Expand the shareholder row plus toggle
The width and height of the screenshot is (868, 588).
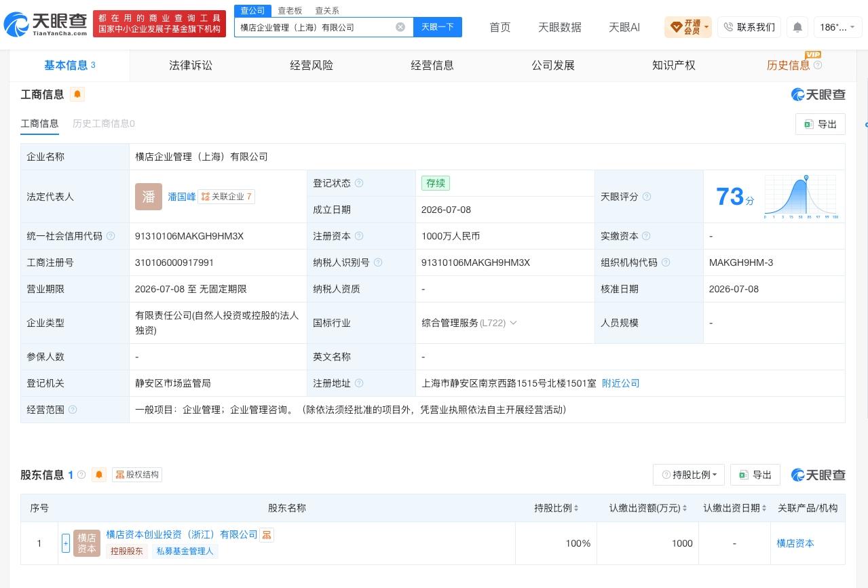pyautogui.click(x=66, y=543)
